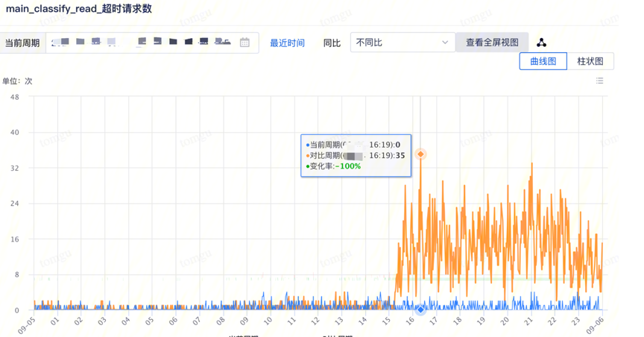Click the x-axis label 21
The image size is (644, 337).
tap(528, 321)
